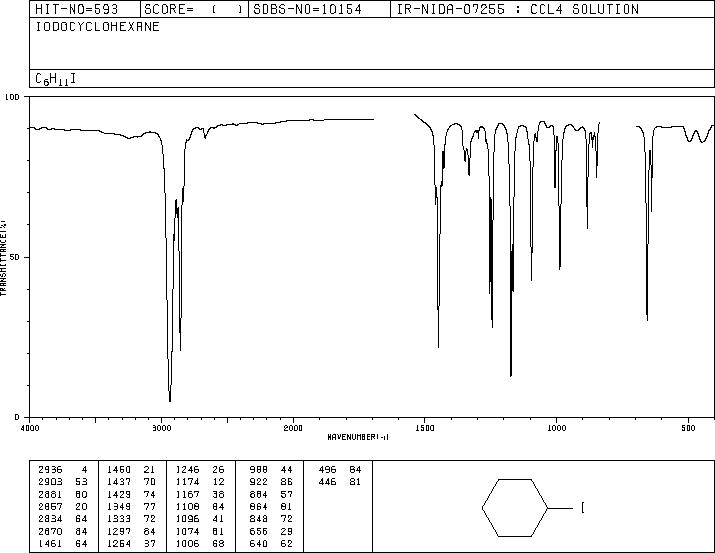Click the 1333 entry in the peak table

pos(119,519)
